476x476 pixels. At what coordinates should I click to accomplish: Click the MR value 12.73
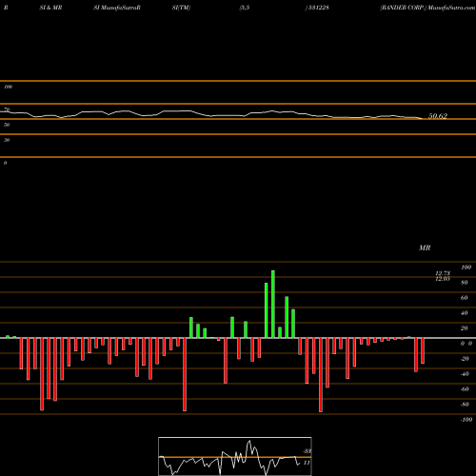[443, 273]
